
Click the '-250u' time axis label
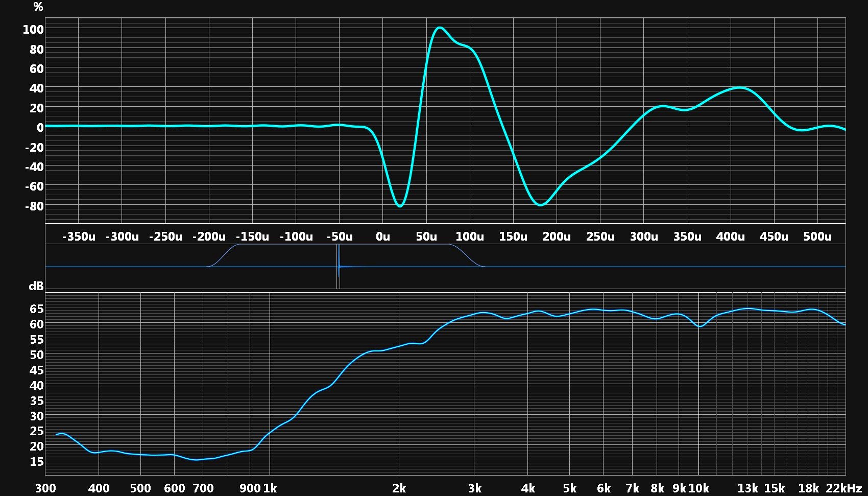[x=165, y=237]
